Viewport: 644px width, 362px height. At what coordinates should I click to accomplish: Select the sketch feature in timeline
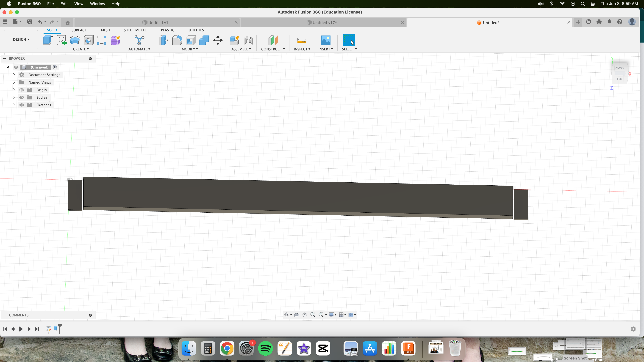click(48, 329)
